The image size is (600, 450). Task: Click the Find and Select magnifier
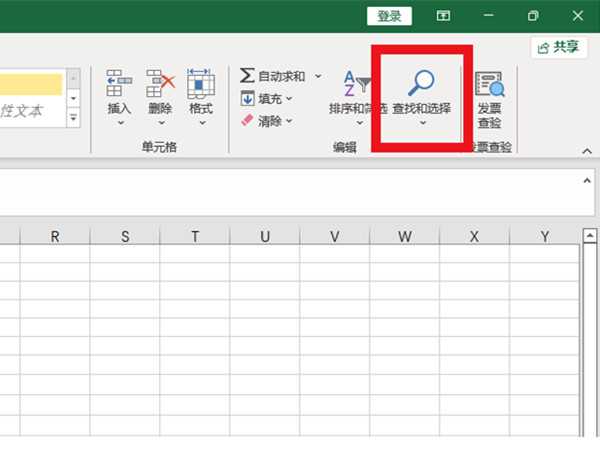click(x=421, y=82)
